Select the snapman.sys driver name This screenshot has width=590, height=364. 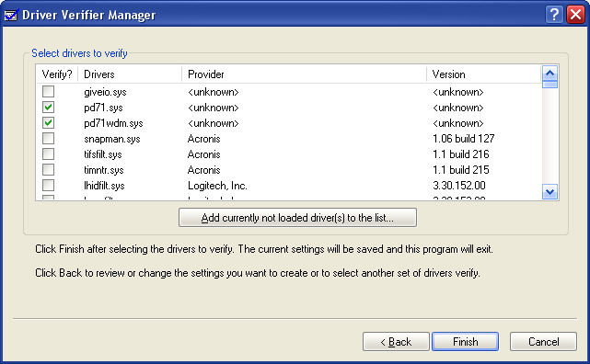tap(111, 139)
